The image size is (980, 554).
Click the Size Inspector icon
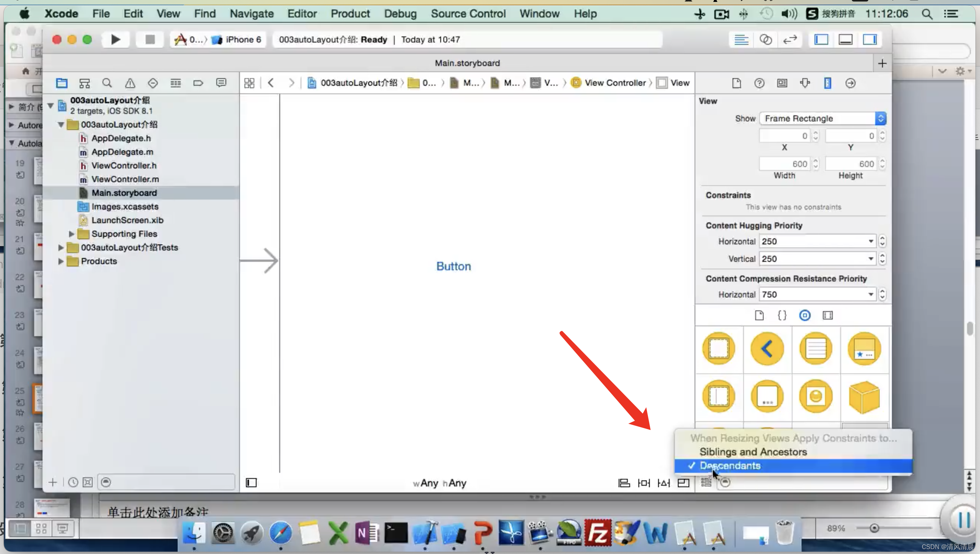coord(827,82)
